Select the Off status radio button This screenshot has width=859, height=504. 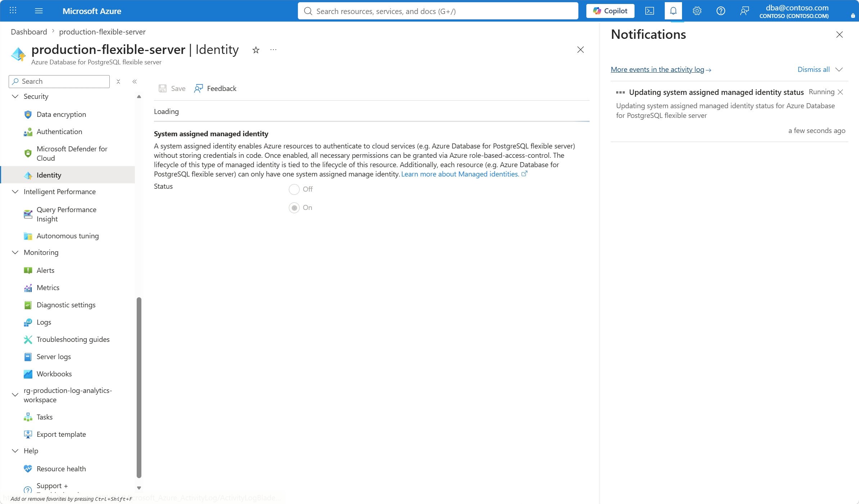[x=294, y=189]
